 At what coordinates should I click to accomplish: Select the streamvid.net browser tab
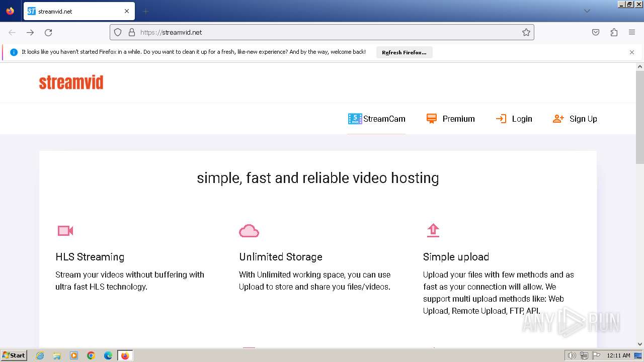pos(79,11)
